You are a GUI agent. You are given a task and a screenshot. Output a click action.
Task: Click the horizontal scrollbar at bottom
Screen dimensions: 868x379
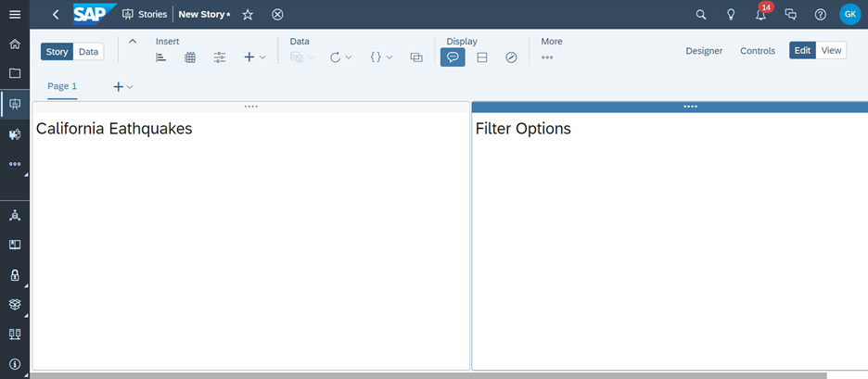point(427,375)
